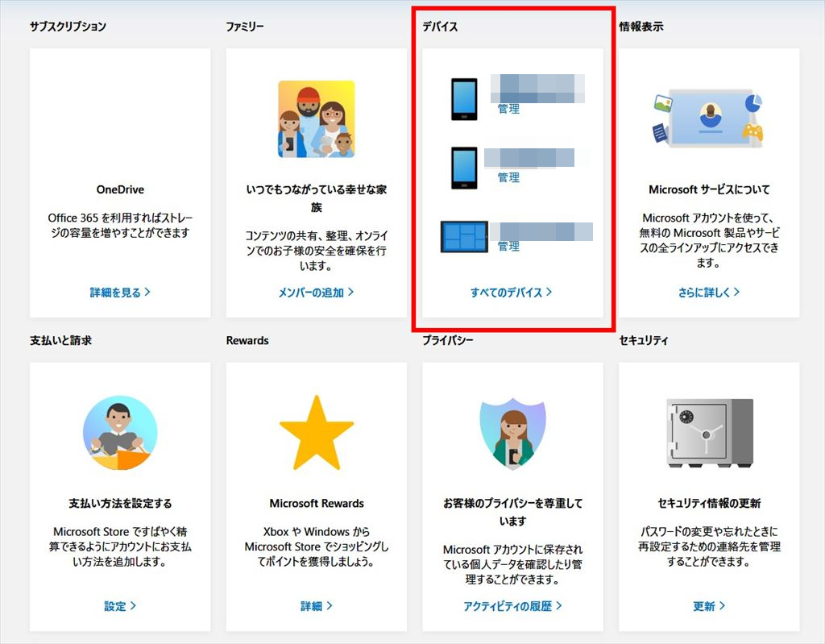Viewport: 825px width, 644px height.
Task: Click the privacy shield illustration
Action: (x=512, y=433)
